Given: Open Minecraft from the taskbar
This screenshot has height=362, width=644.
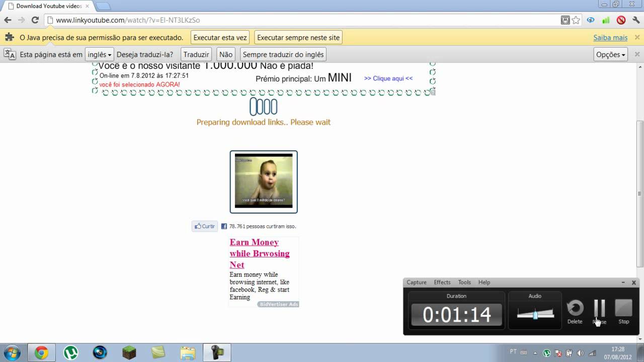Looking at the screenshot, I should point(129,353).
